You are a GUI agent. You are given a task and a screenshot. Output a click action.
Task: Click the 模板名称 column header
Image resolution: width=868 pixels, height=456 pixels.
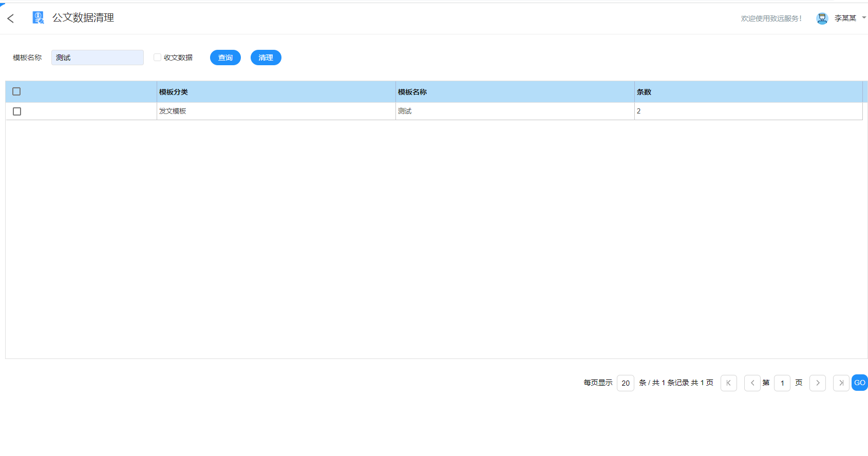(515, 92)
